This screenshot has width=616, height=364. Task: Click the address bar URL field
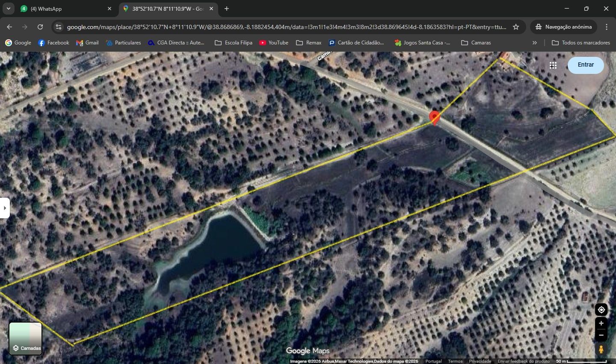pyautogui.click(x=287, y=27)
